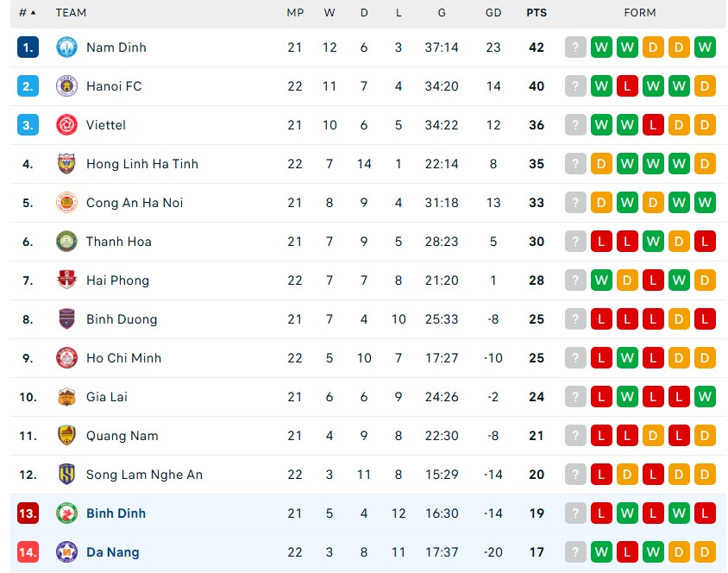Click the MP column header
Viewport: 728px width, 573px height.
point(295,13)
